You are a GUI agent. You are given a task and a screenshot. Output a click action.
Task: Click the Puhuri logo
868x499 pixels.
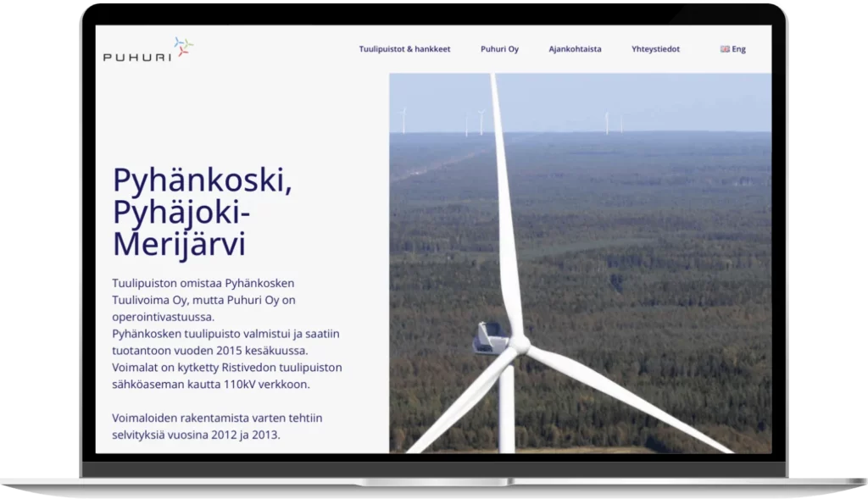(x=148, y=49)
